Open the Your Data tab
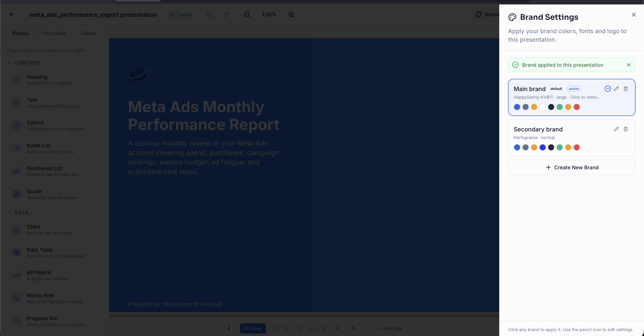644x336 pixels. point(54,33)
